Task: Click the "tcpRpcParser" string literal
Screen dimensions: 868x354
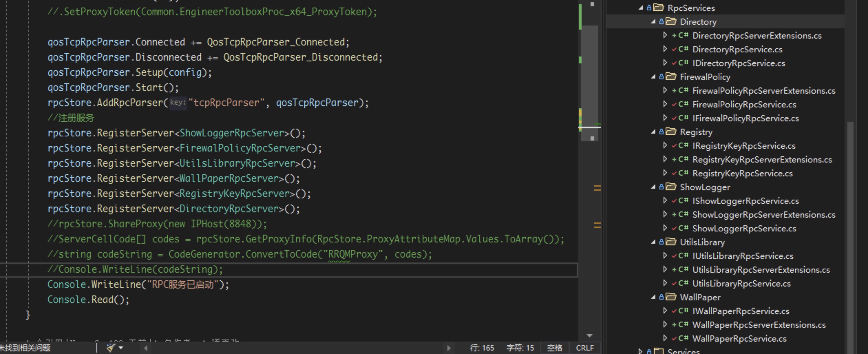Action: (x=226, y=103)
